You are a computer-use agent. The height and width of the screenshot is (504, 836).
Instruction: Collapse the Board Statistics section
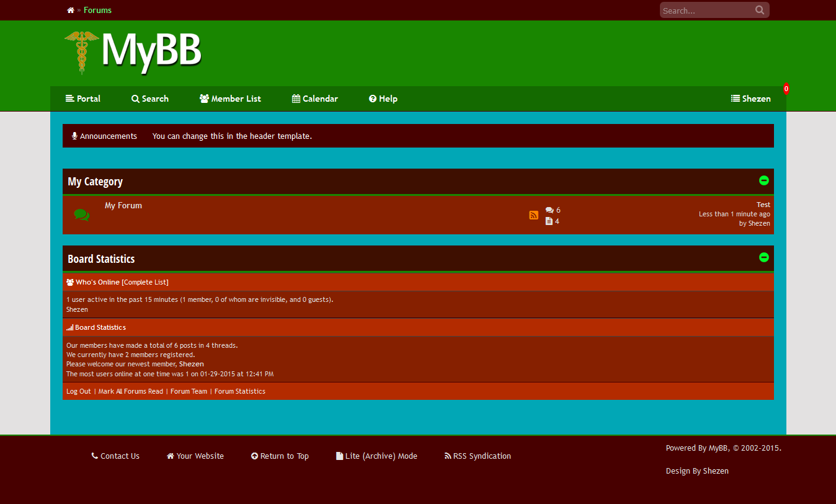coord(764,257)
